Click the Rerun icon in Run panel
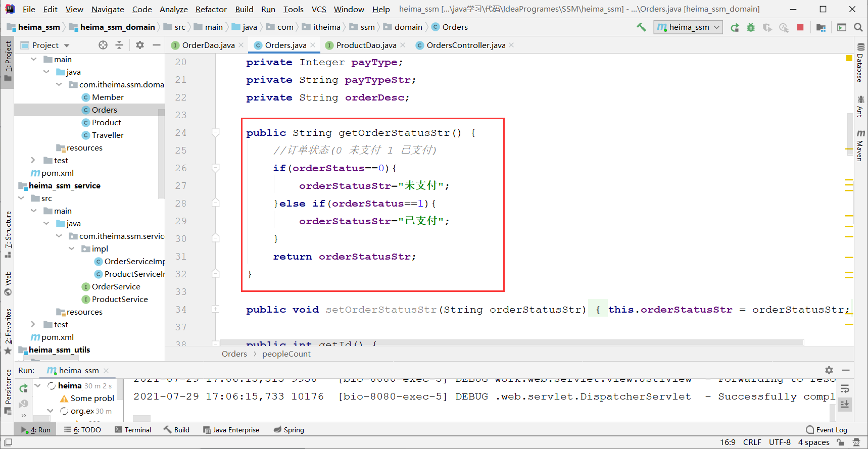The width and height of the screenshot is (868, 449). point(23,388)
